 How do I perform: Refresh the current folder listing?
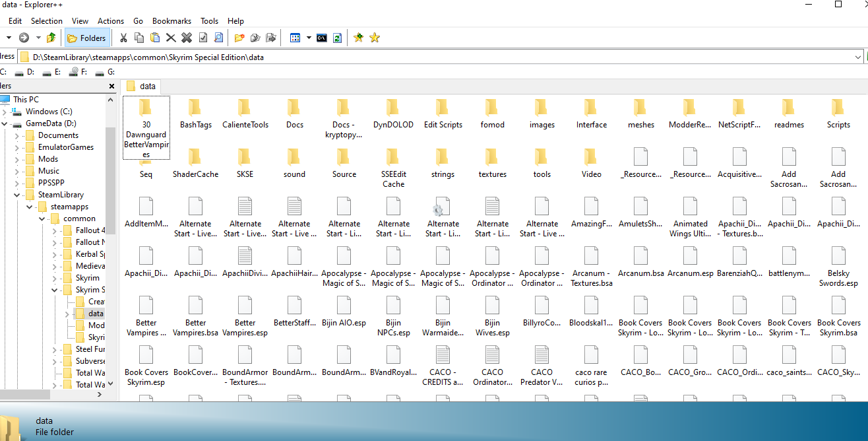[x=338, y=38]
